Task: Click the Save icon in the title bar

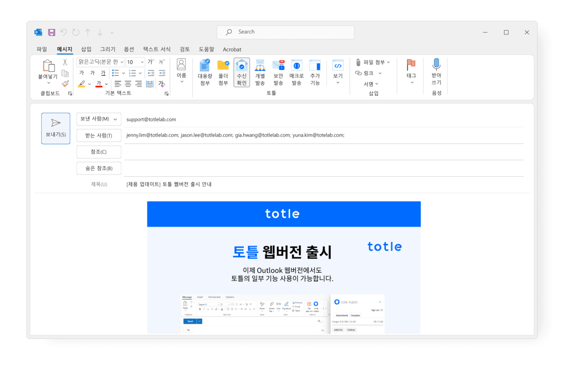Action: (51, 32)
